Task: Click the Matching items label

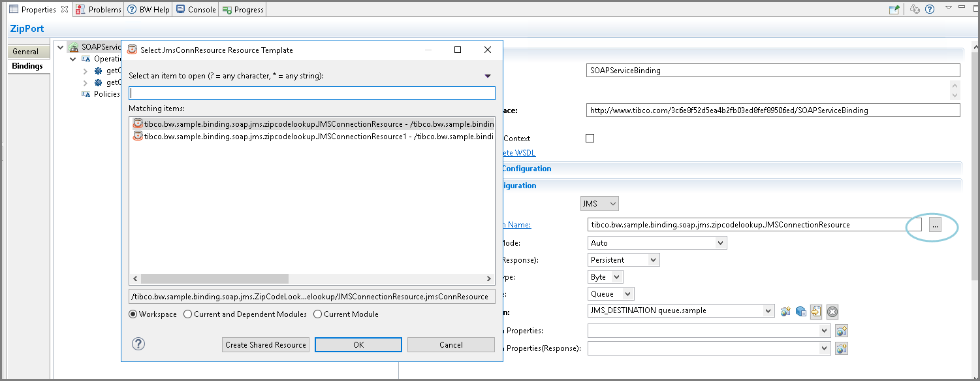Action: click(x=157, y=108)
